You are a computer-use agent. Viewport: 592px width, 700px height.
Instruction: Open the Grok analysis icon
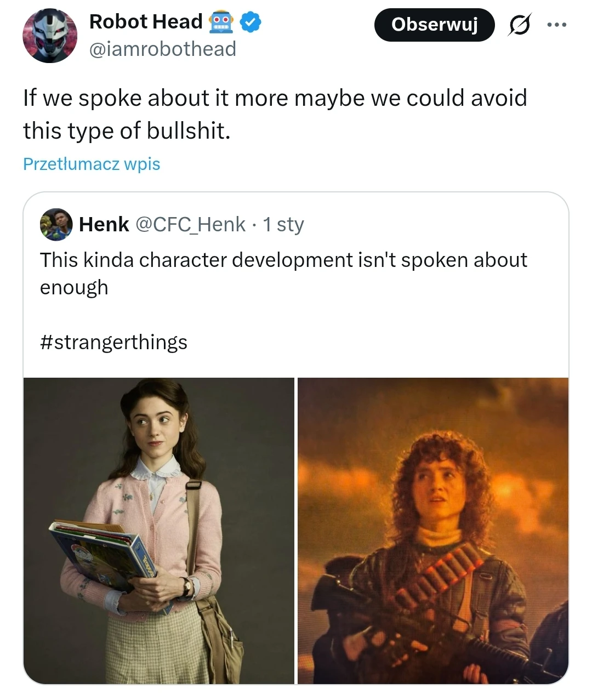[x=520, y=25]
